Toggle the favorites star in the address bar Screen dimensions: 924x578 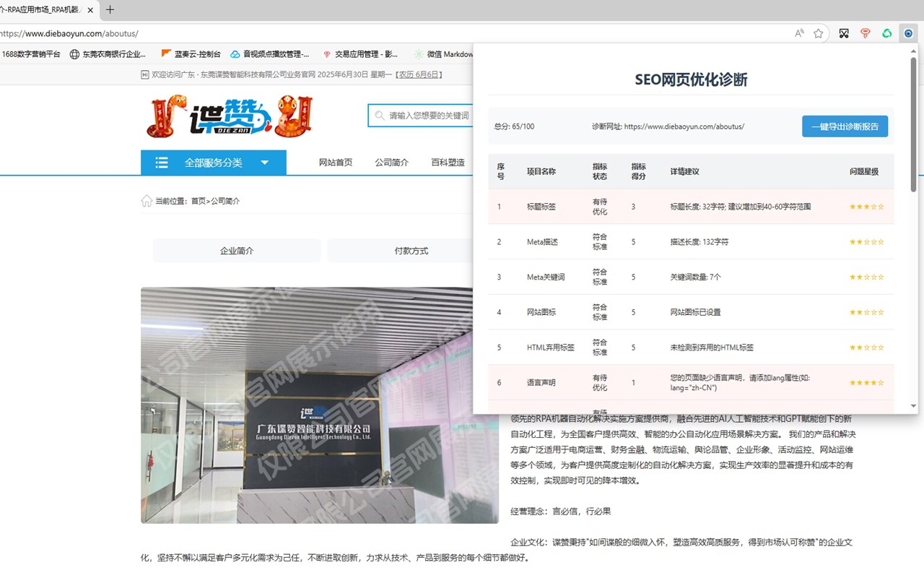(819, 33)
